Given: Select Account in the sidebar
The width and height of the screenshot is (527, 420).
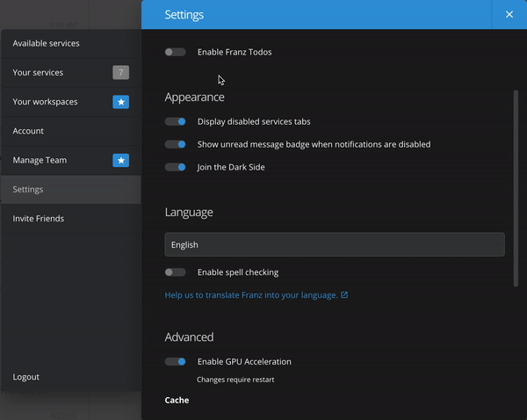Looking at the screenshot, I should point(71,131).
